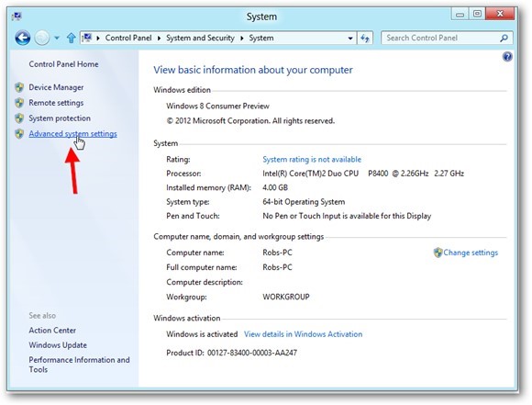Image resolution: width=532 pixels, height=405 pixels.
Task: Go up one level with the Up arrow
Action: pos(72,38)
